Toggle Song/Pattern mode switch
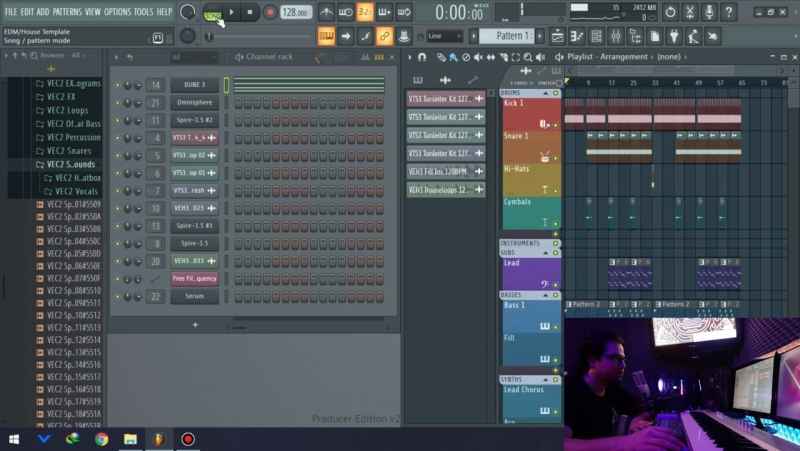Screen dimensions: 800x451 click(212, 14)
